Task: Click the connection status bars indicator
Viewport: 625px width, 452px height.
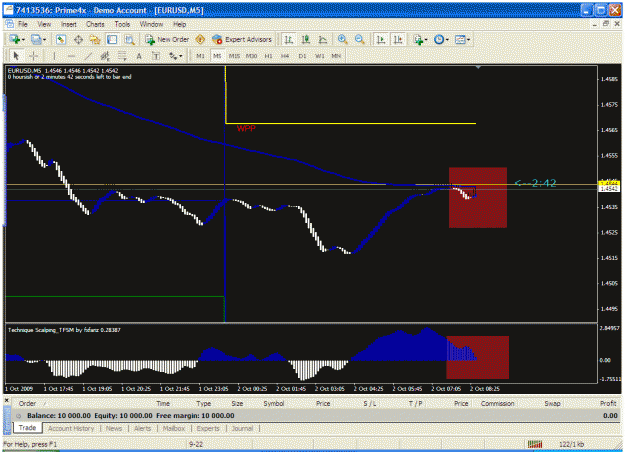Action: tap(535, 444)
